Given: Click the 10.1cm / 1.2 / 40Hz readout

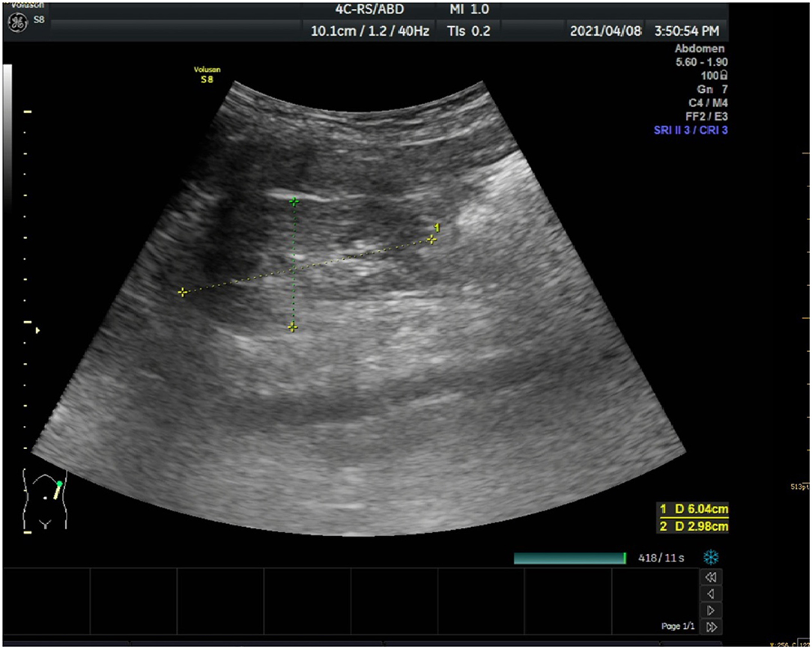Looking at the screenshot, I should 370,31.
